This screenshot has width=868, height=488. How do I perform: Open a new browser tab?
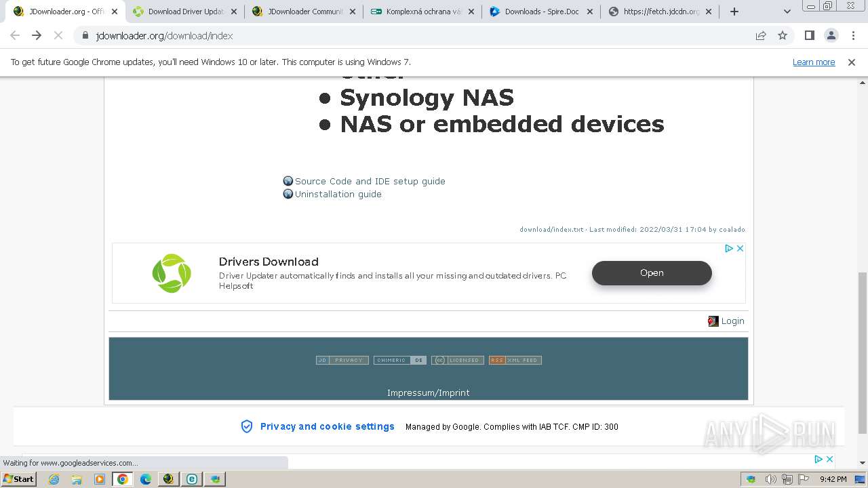[734, 12]
